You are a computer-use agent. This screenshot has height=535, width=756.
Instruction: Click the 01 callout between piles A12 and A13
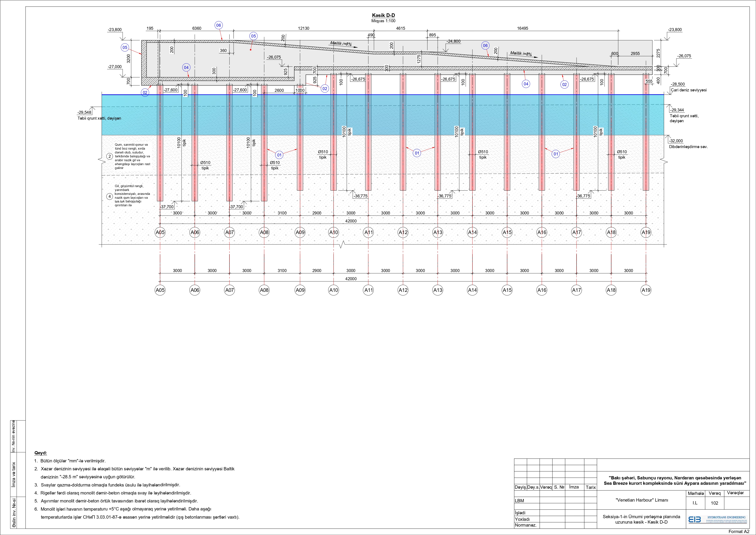(x=417, y=153)
